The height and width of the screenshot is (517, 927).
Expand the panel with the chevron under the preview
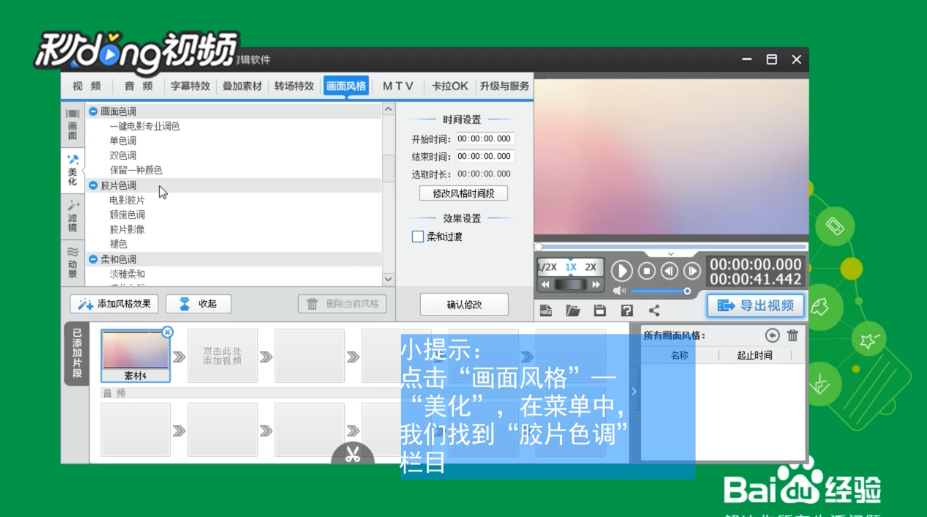click(x=670, y=254)
